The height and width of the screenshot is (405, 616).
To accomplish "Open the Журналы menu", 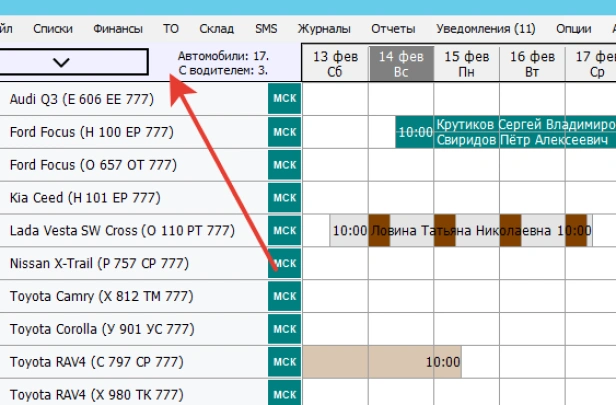I will point(324,29).
